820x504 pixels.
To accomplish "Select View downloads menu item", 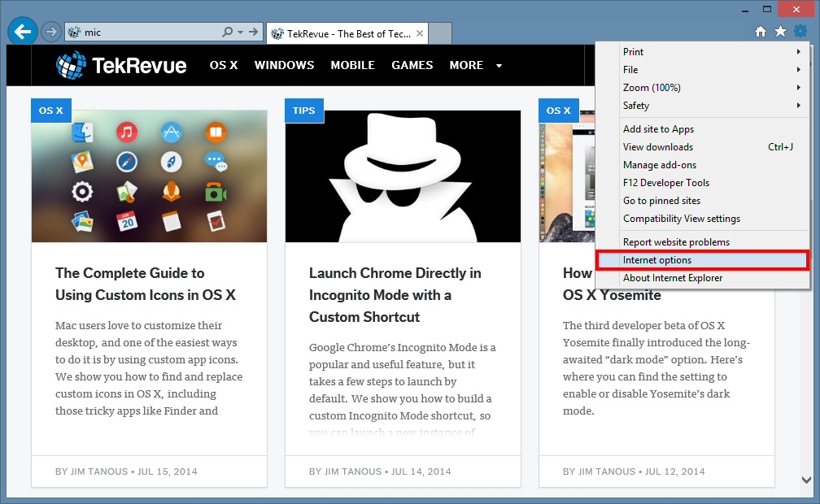I will (702, 147).
